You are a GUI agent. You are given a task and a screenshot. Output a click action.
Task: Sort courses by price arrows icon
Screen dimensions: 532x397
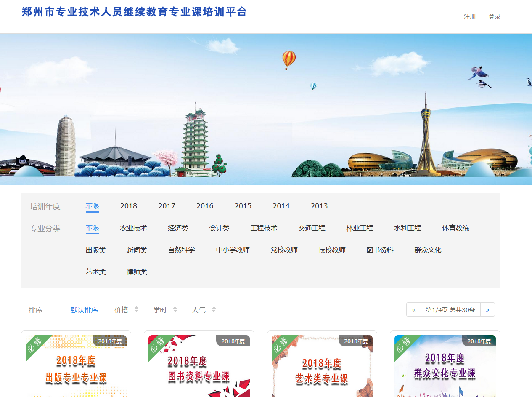[136, 310]
